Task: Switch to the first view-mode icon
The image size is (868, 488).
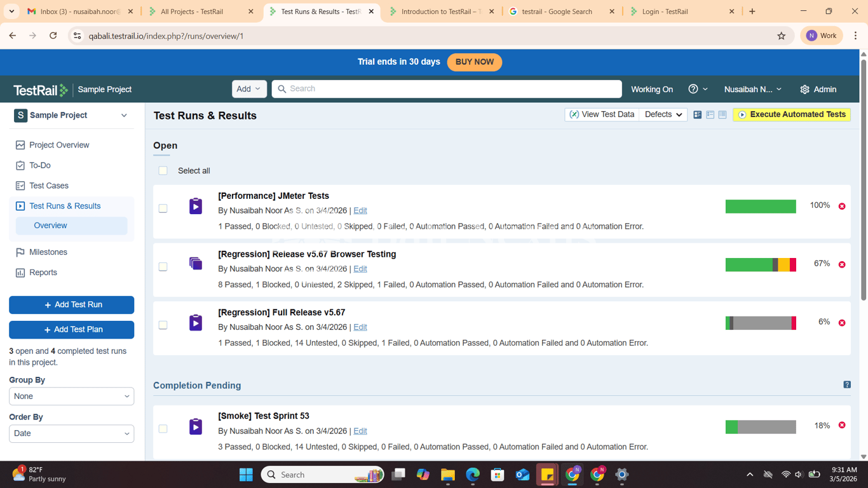Action: (697, 115)
